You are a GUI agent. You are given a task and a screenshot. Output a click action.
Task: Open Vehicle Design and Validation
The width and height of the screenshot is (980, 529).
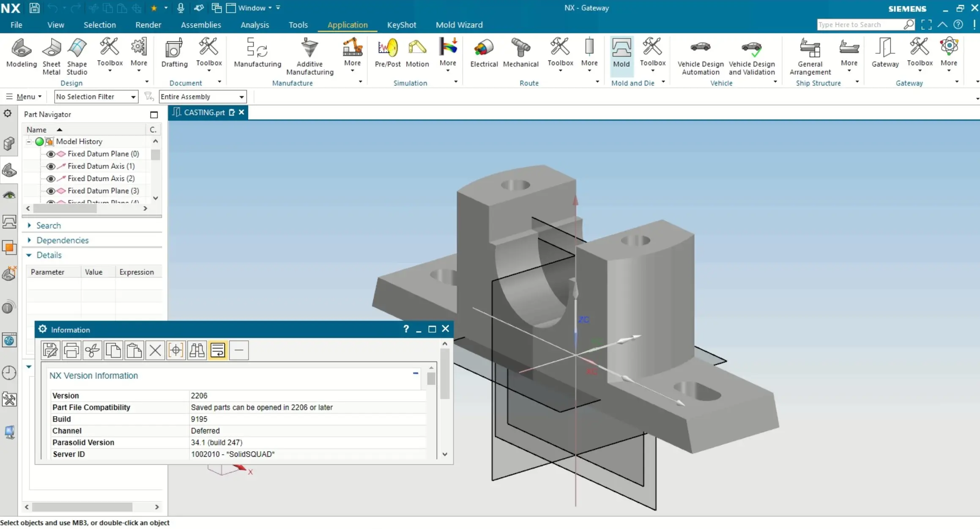coord(751,57)
